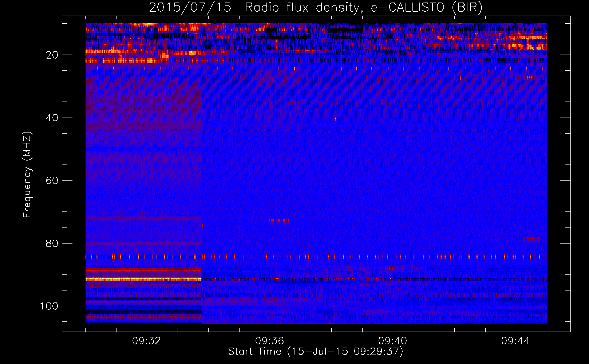Click the 100 frequency tick label
The width and height of the screenshot is (589, 364).
click(49, 306)
